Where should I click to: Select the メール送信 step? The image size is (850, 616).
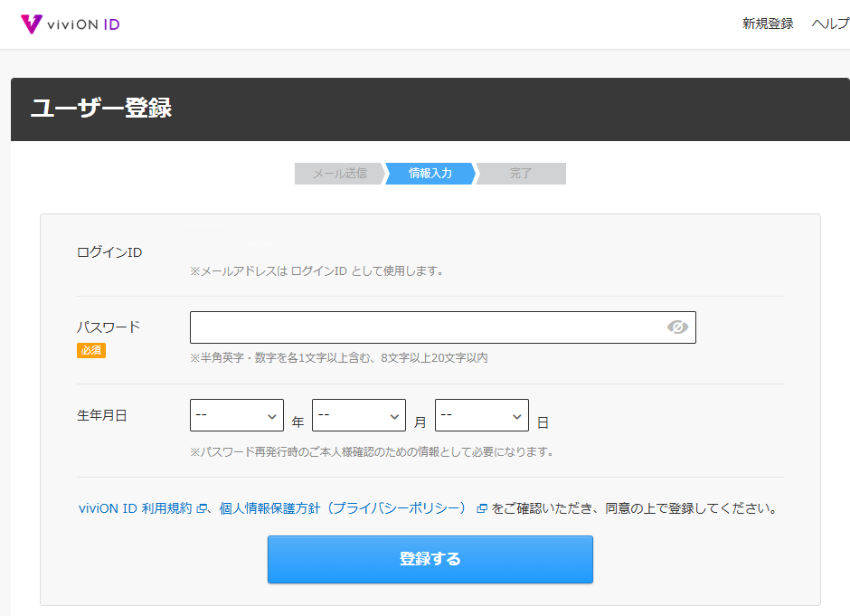coord(339,174)
